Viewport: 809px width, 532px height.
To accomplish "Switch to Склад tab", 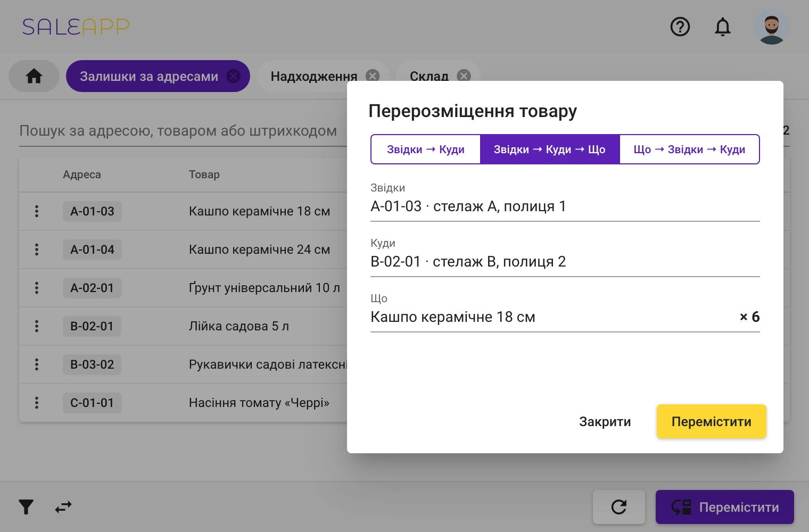I will click(429, 76).
